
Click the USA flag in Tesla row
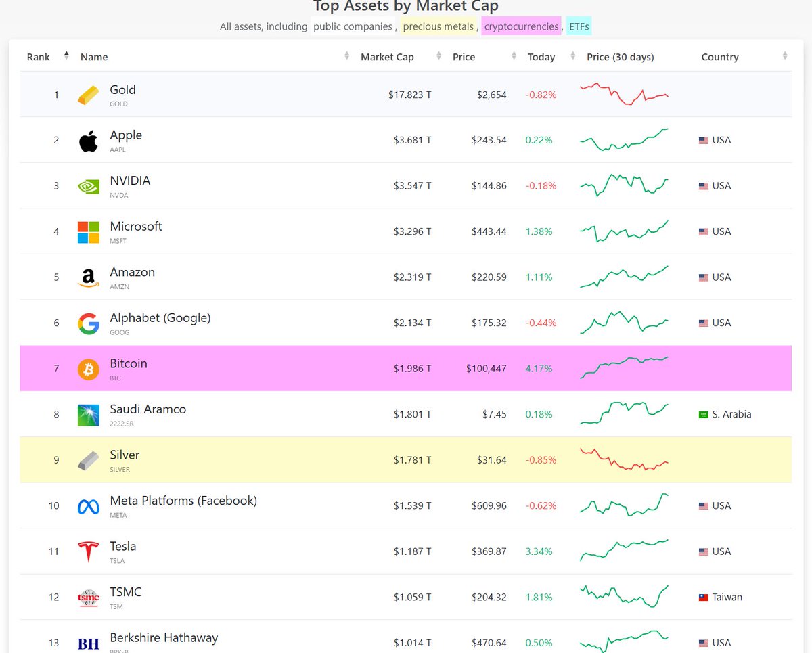(704, 551)
